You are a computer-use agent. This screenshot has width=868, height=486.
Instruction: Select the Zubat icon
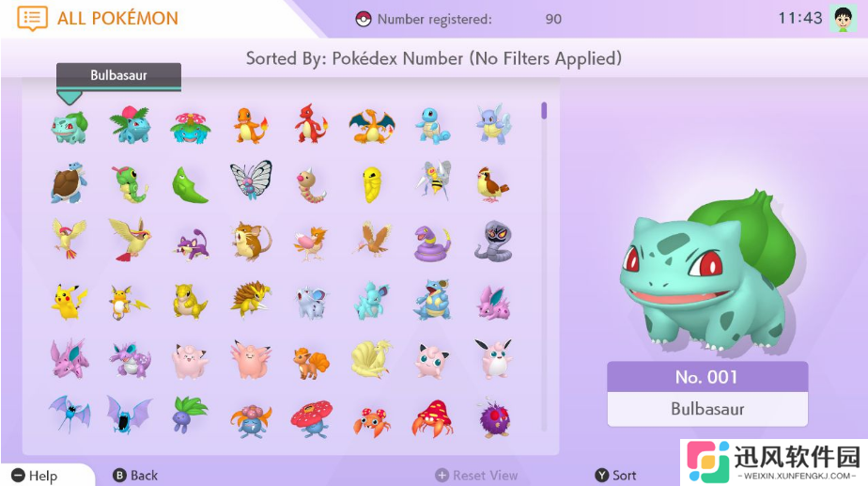[70, 414]
